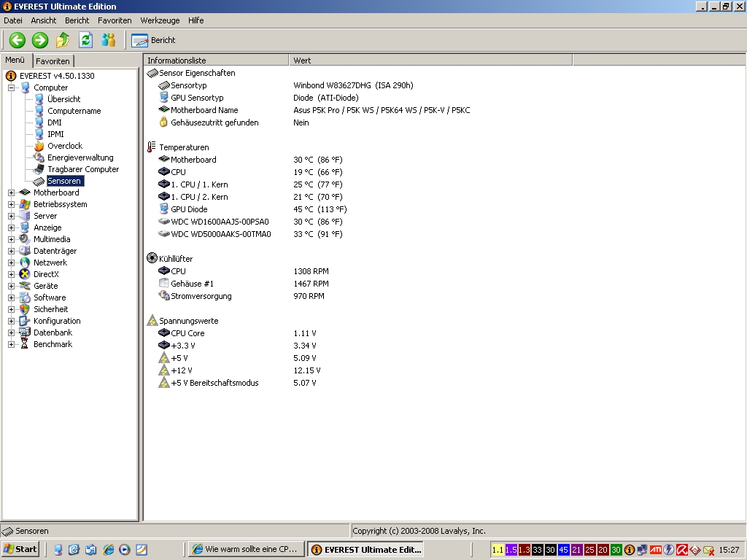Click the Datenbank icon in the tree

click(25, 332)
